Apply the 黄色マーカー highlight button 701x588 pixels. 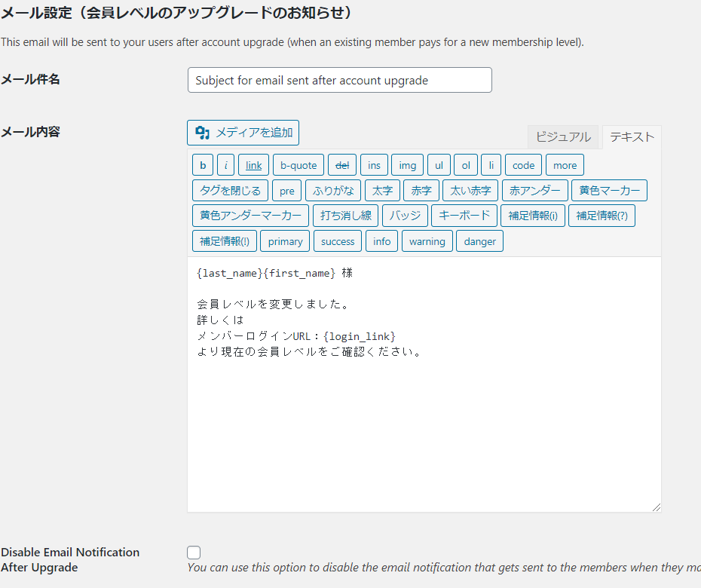click(609, 191)
